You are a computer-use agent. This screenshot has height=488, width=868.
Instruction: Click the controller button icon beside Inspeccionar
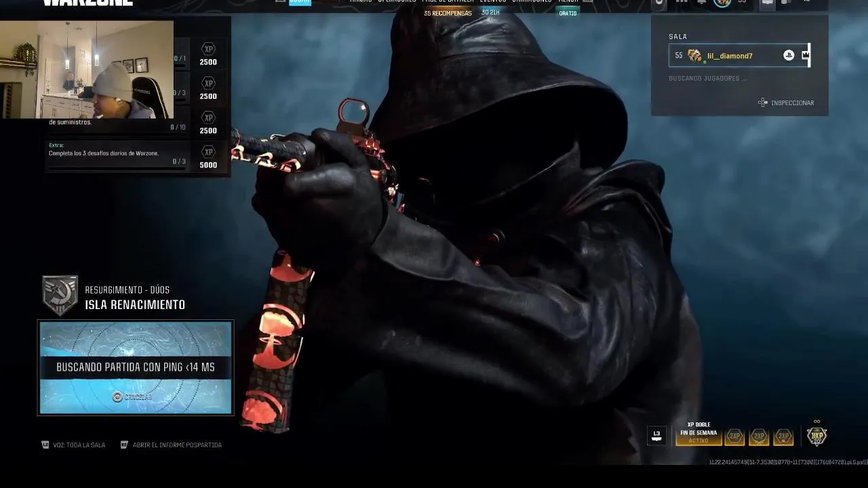(763, 103)
